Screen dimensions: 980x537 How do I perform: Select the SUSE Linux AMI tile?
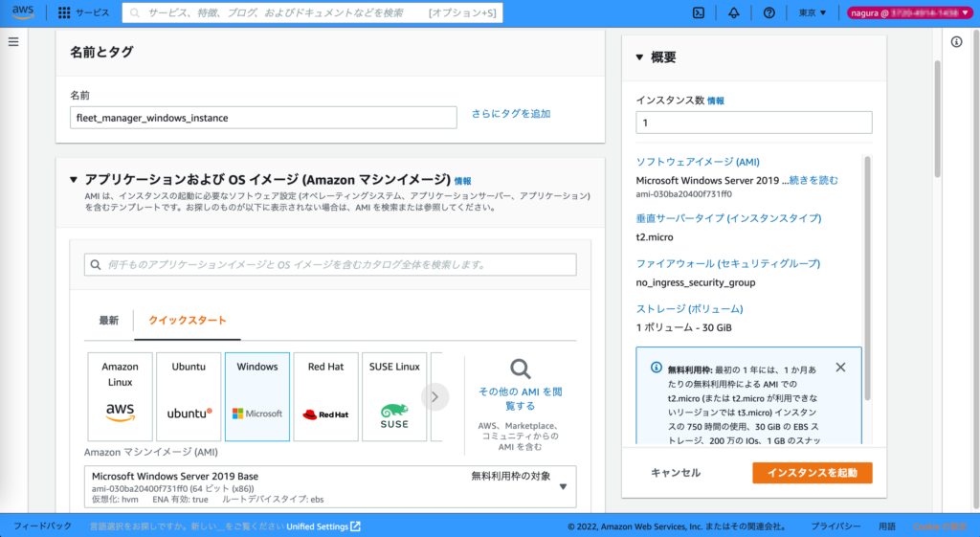(x=394, y=396)
